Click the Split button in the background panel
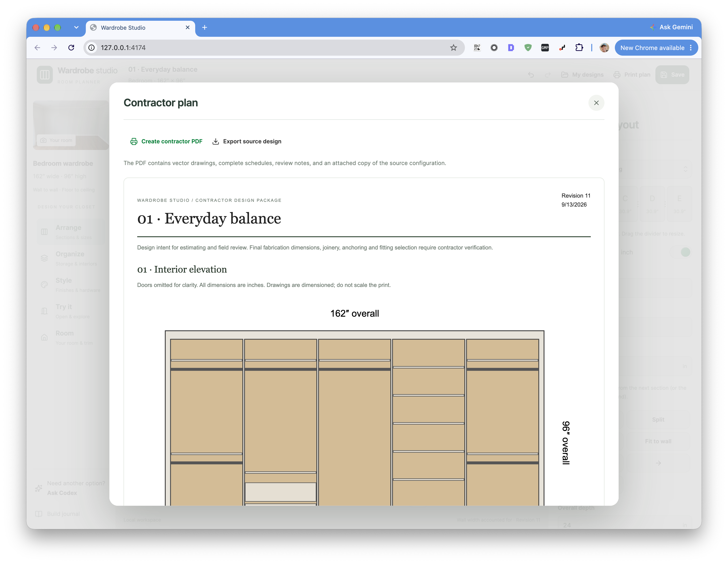The width and height of the screenshot is (728, 564). [658, 419]
